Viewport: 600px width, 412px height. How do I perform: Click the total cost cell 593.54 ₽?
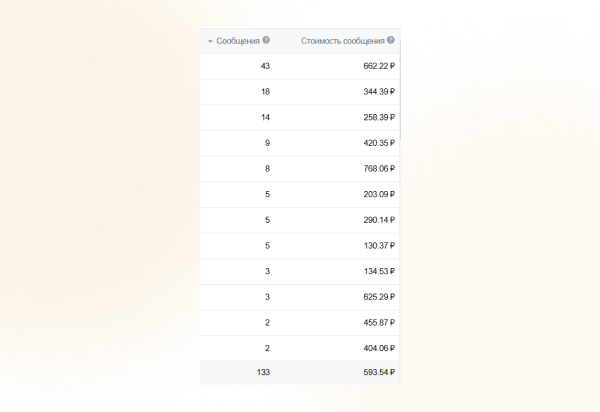[379, 373]
